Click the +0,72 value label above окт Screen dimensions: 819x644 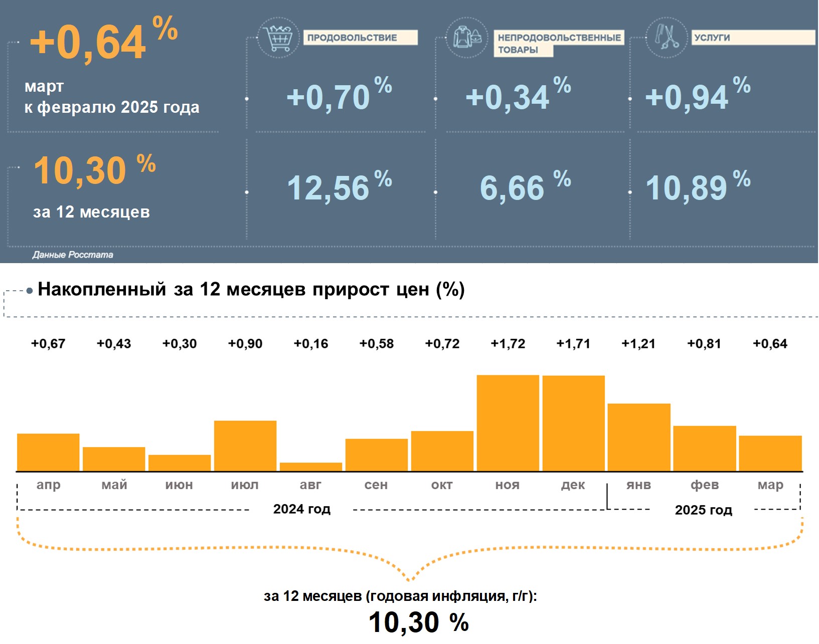(442, 344)
